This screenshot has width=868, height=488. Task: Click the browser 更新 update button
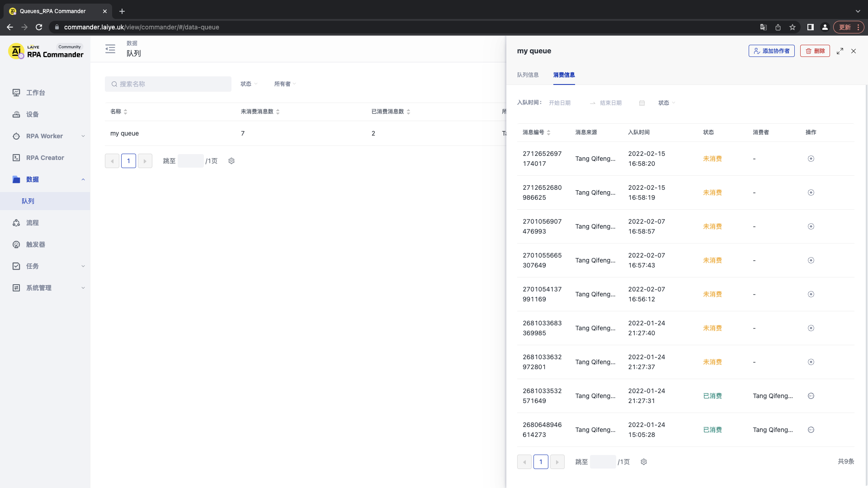[x=849, y=27]
